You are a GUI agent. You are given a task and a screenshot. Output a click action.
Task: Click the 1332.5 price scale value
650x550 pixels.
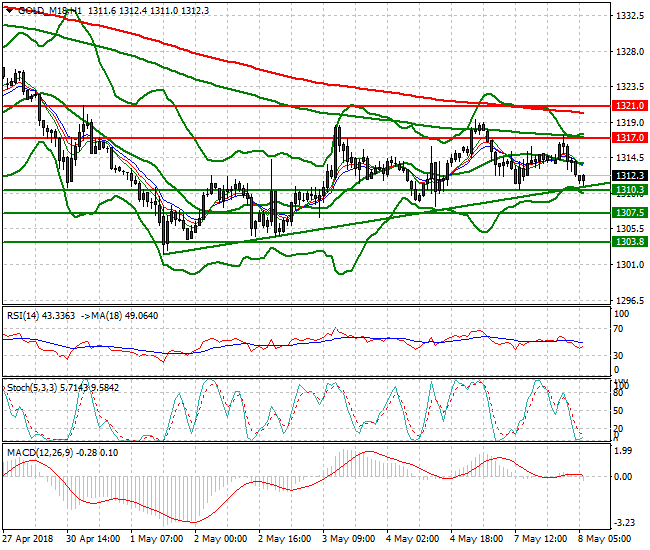pyautogui.click(x=630, y=16)
